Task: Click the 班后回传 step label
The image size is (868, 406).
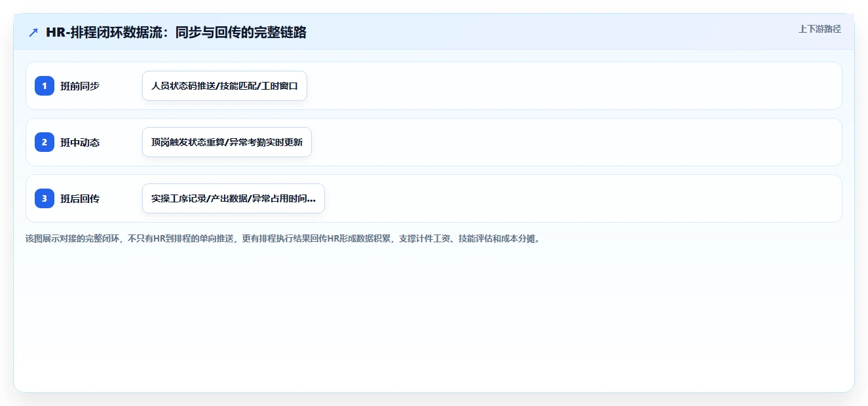Action: (x=80, y=198)
